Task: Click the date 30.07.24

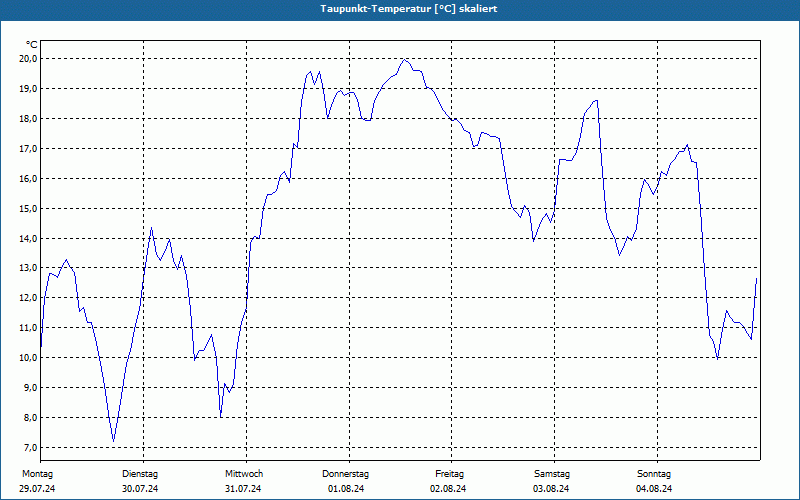Action: [140, 489]
